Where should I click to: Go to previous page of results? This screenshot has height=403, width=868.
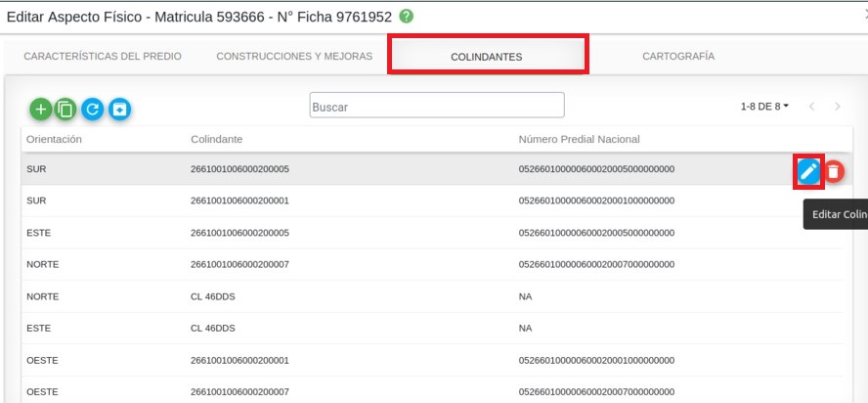(811, 106)
